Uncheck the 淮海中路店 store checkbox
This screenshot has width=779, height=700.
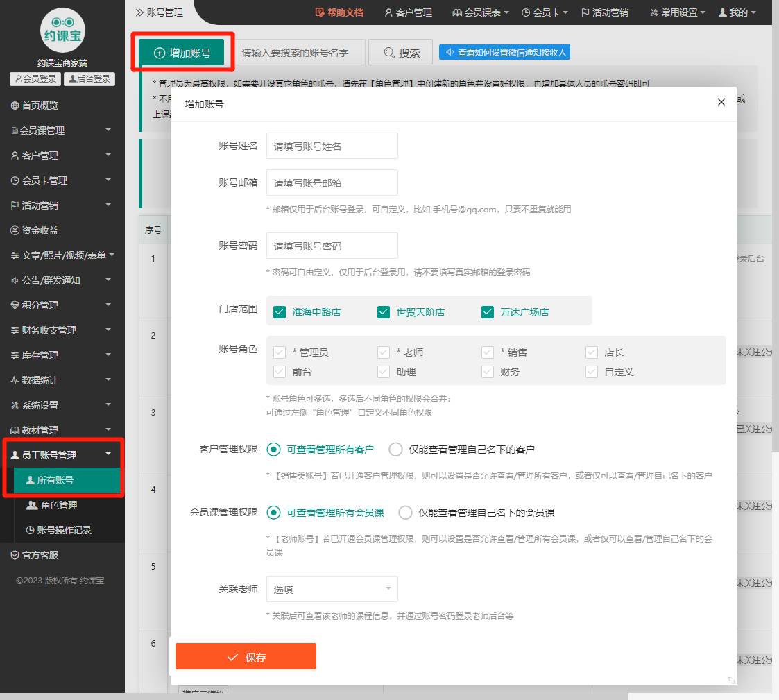point(280,312)
